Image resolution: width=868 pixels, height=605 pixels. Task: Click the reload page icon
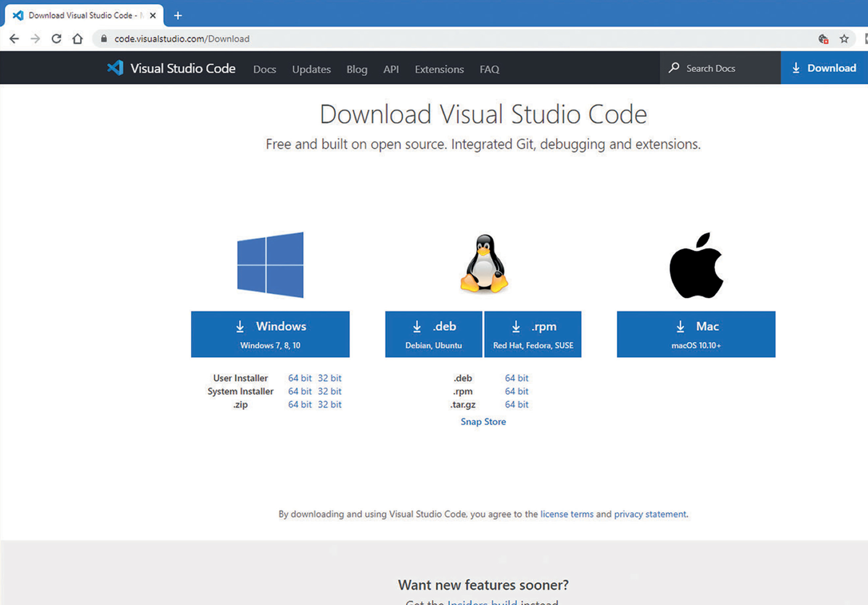click(x=56, y=39)
